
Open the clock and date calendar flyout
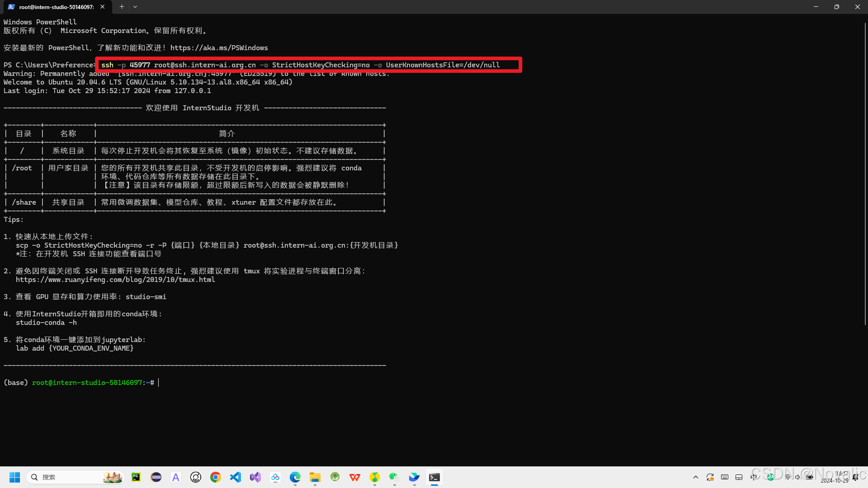tap(835, 477)
